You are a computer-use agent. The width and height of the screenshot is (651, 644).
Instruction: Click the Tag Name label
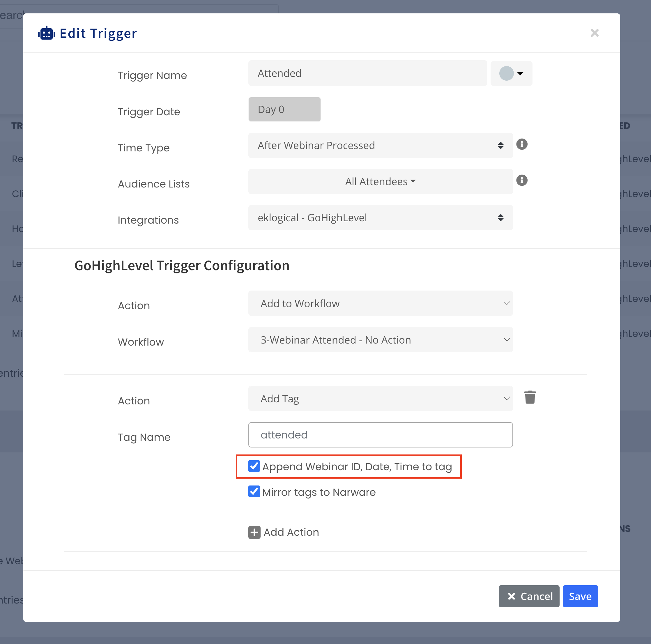pyautogui.click(x=144, y=437)
